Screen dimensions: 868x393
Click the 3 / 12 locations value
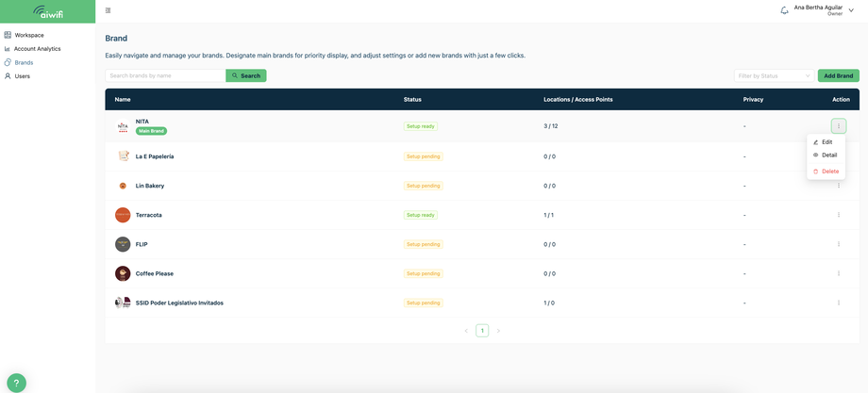(551, 126)
